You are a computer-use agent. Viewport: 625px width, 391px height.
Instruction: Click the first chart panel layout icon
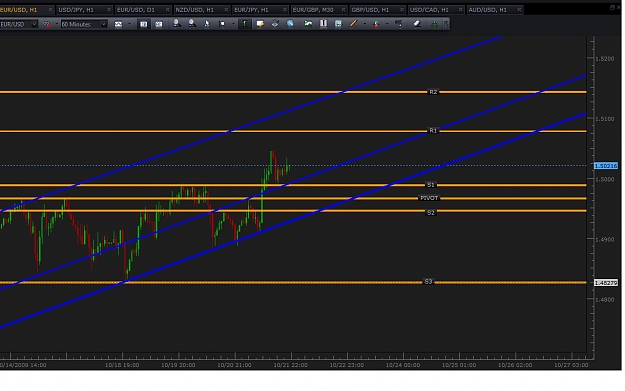pyautogui.click(x=143, y=24)
